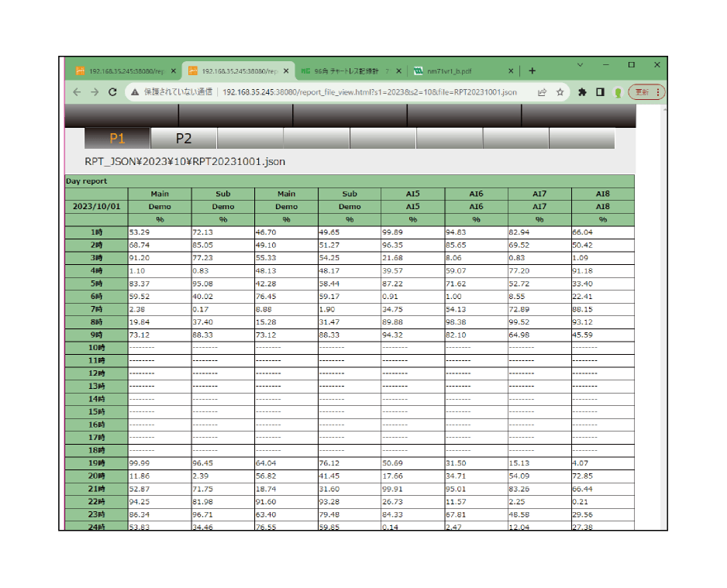The height and width of the screenshot is (588, 727).
Task: Click the red update (更新) button
Action: 646,92
